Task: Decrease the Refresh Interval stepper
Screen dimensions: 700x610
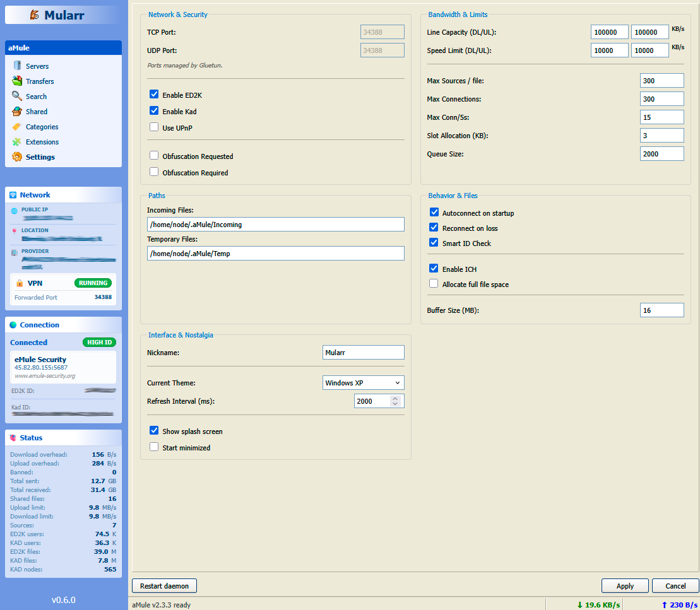Action: pyautogui.click(x=395, y=404)
